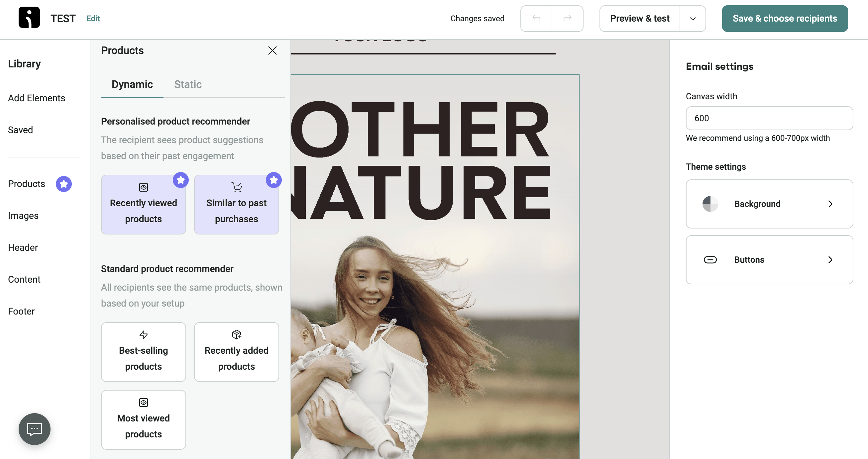
Task: Select the OTHER NATURE headline text block
Action: click(x=421, y=160)
